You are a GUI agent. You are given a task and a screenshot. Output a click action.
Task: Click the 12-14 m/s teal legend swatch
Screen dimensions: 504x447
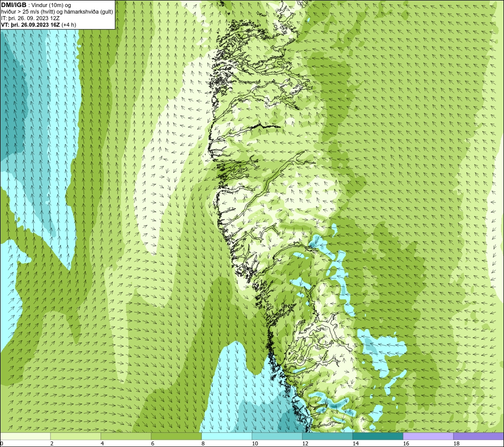coord(327,436)
